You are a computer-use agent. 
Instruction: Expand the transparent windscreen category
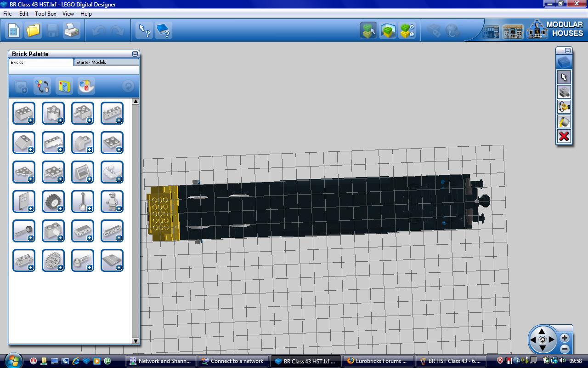pyautogui.click(x=112, y=172)
